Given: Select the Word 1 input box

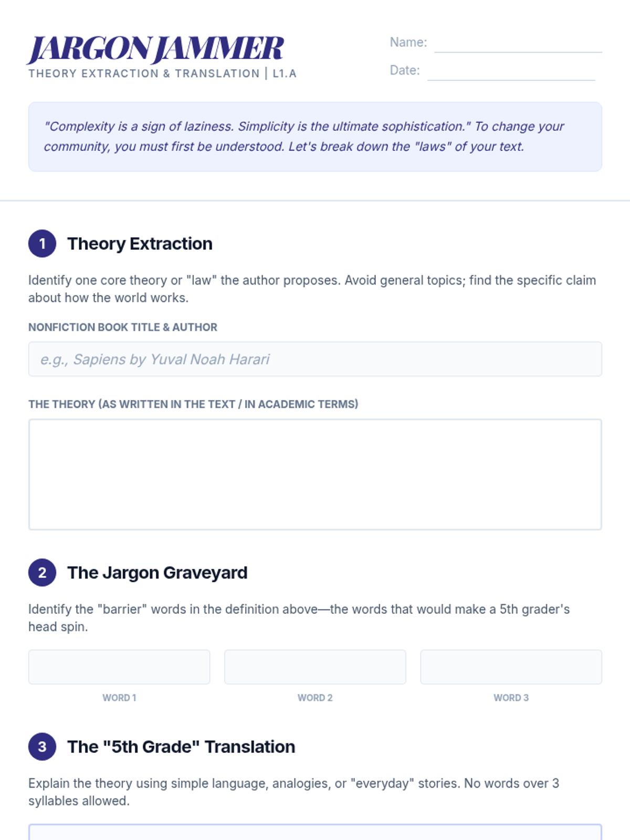Looking at the screenshot, I should click(x=119, y=667).
